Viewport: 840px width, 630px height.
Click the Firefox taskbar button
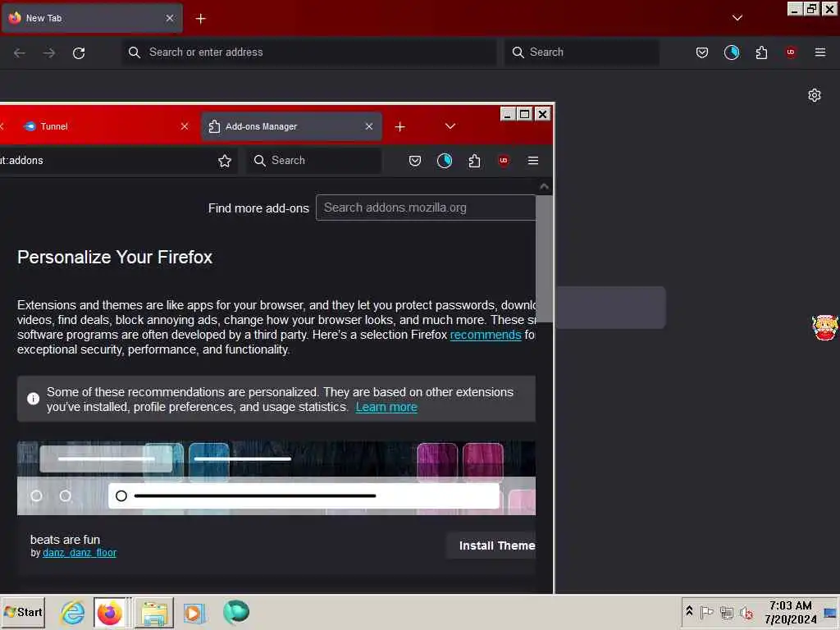[x=110, y=612]
